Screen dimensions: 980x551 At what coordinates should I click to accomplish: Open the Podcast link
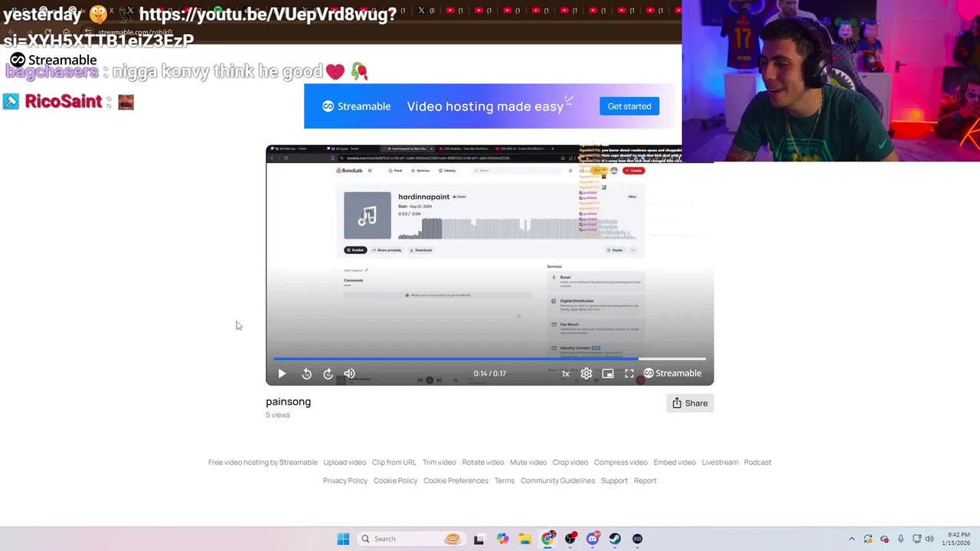pos(758,462)
